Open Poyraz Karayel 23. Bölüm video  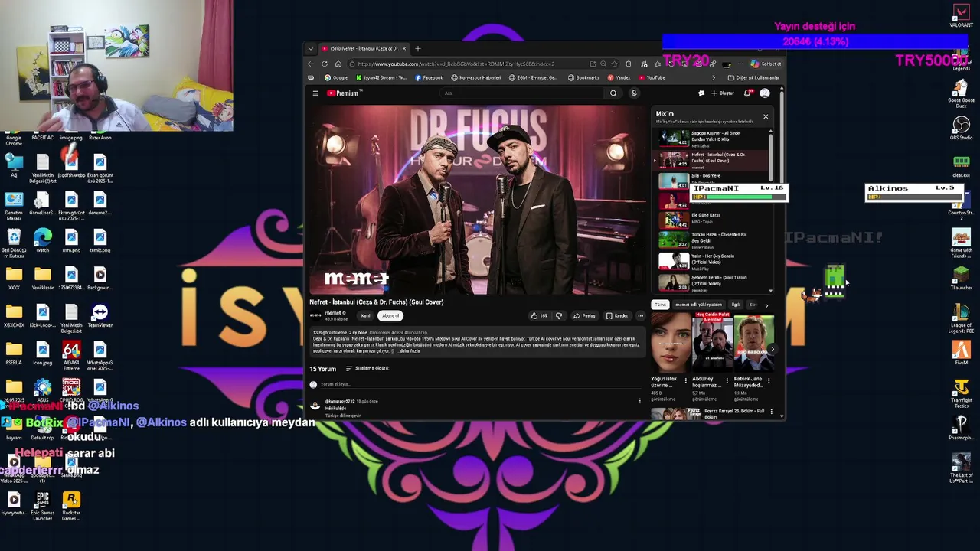click(712, 414)
